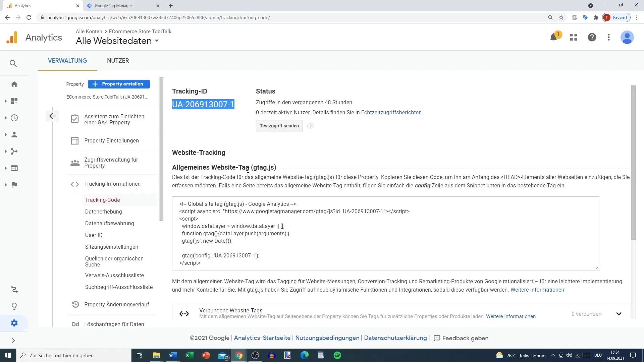Click the highlighted Tracking-ID UA-206913007-1
This screenshot has height=362, width=644.
[x=203, y=104]
